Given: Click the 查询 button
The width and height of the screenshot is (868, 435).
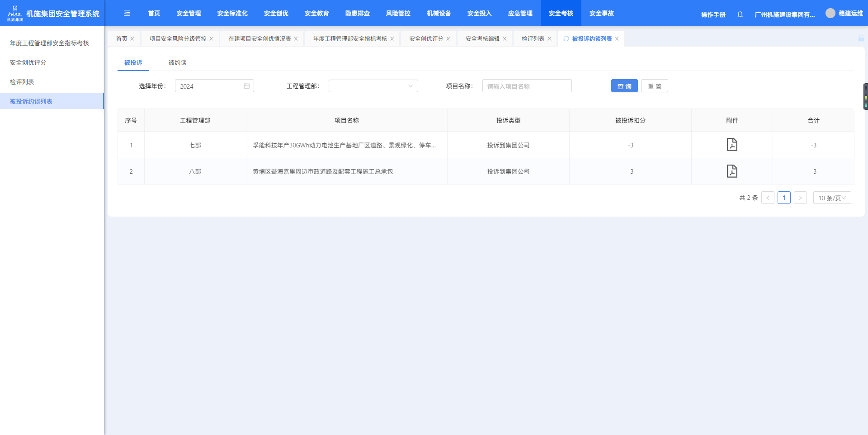Looking at the screenshot, I should point(624,86).
